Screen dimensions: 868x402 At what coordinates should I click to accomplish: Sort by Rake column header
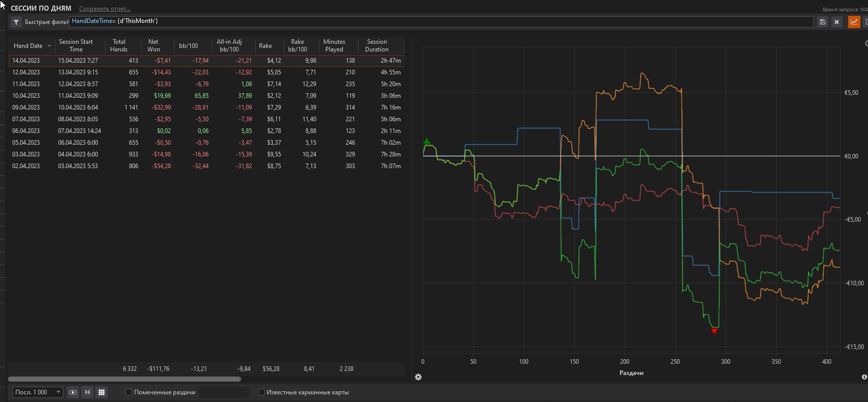point(266,46)
